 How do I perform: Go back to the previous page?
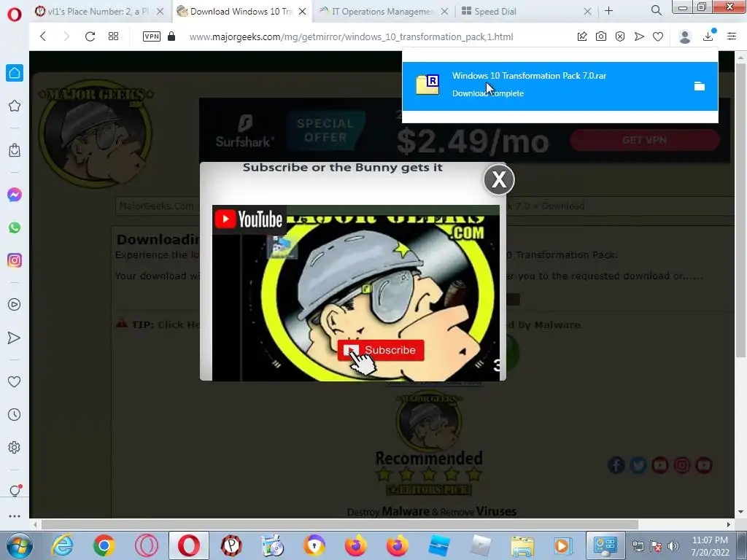[x=43, y=36]
